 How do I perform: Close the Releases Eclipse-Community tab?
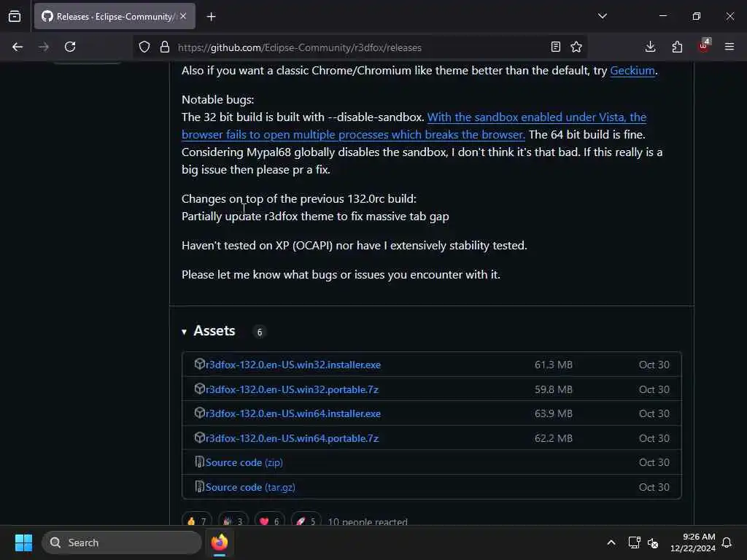point(183,16)
